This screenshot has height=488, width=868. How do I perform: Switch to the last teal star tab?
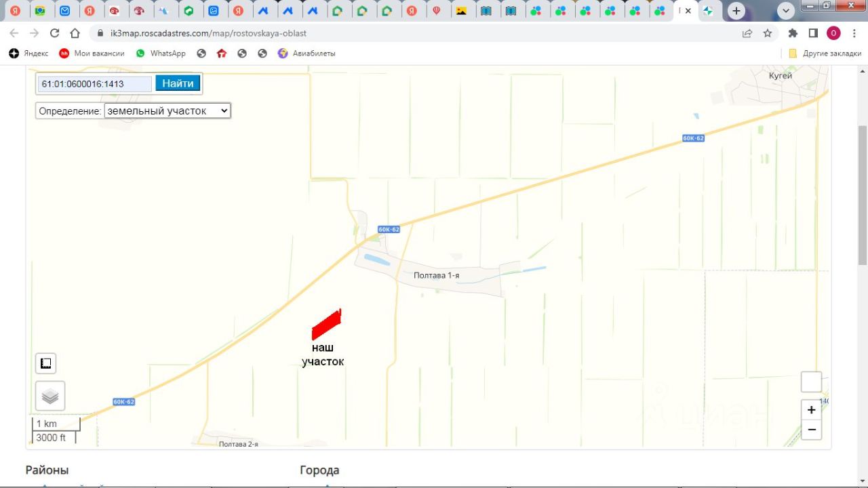pos(708,11)
